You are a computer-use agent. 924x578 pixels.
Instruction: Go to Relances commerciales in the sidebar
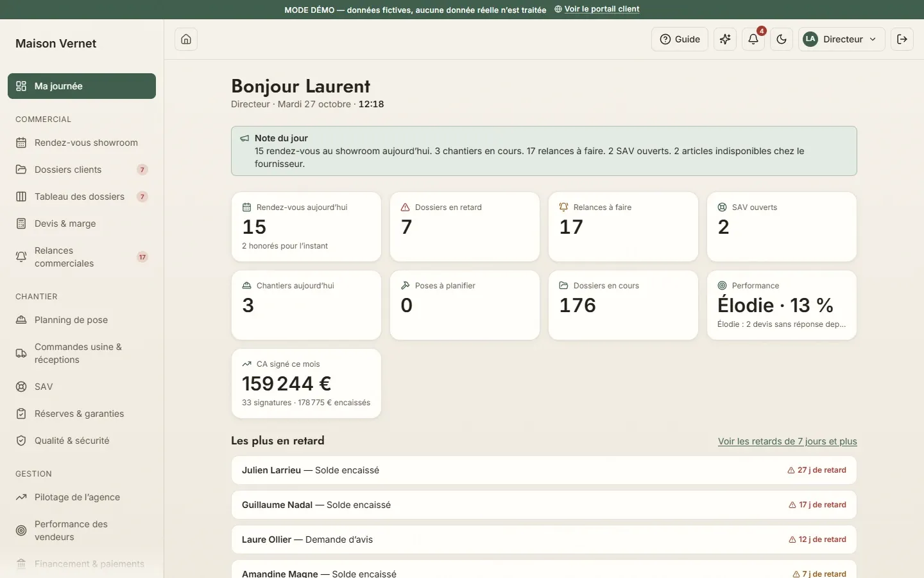click(81, 257)
